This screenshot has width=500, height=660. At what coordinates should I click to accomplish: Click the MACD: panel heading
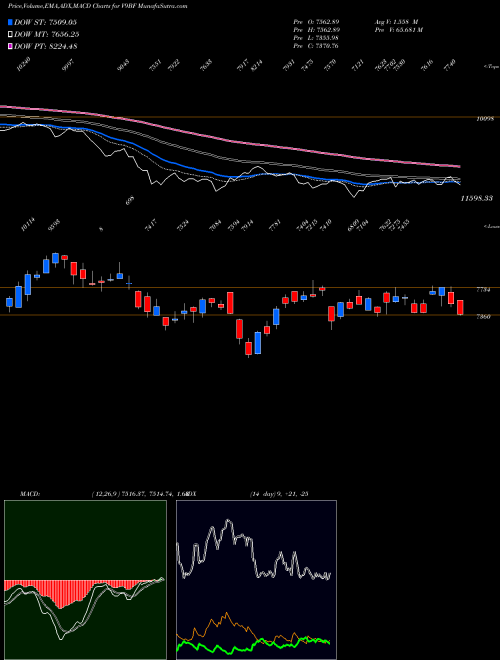point(30,493)
